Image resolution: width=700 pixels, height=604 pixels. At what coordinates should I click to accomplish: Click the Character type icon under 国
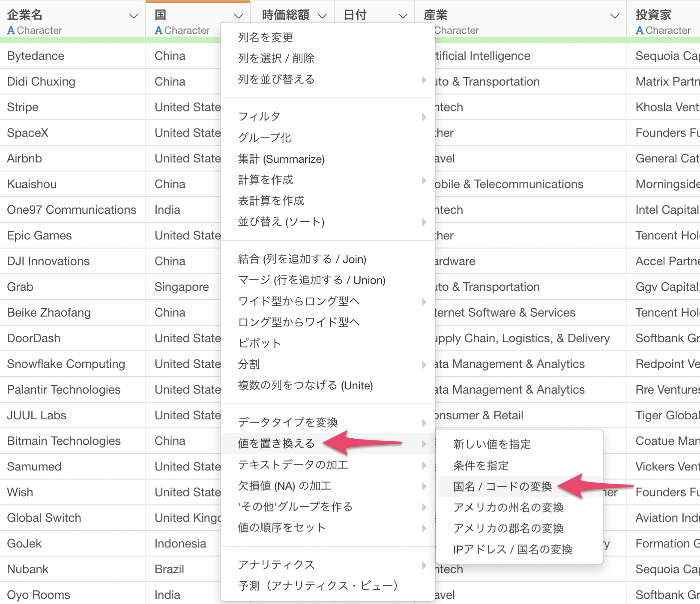point(159,30)
